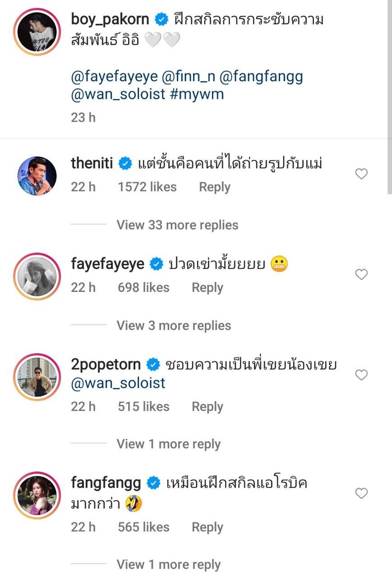Open boy_pakorn's profile picture
This screenshot has height=582, width=392.
point(37,32)
